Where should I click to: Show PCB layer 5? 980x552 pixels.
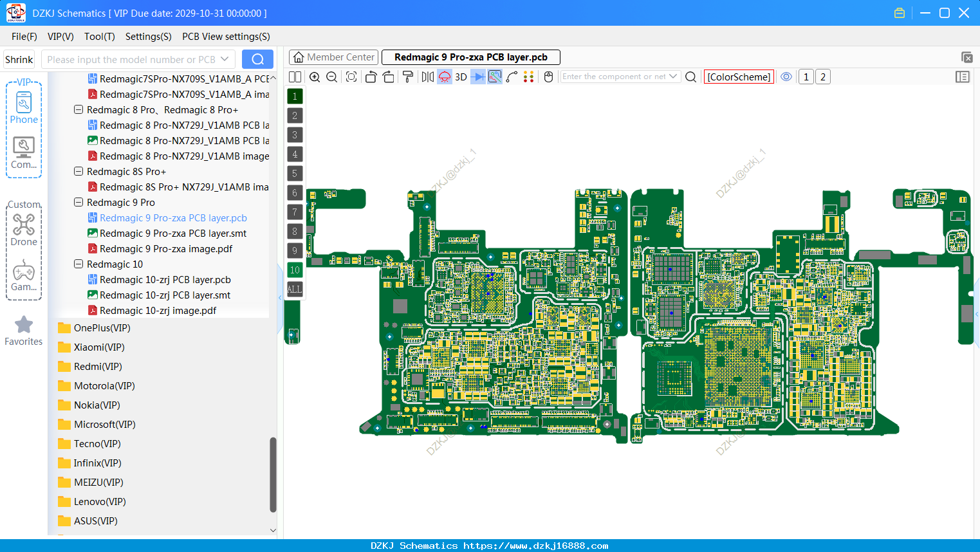[295, 173]
